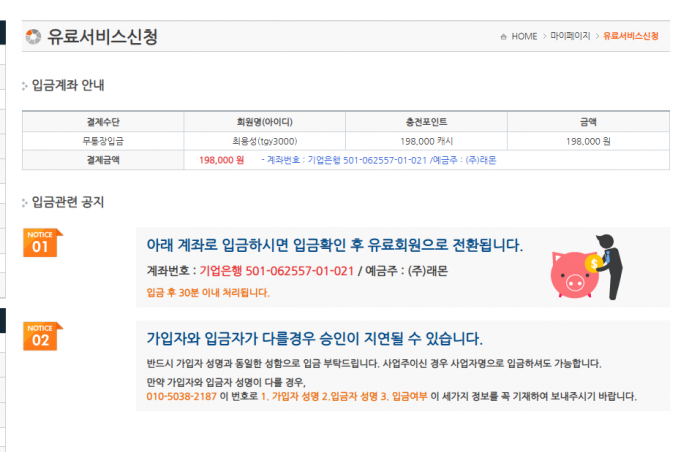Go to HOME via breadcrumb link
The height and width of the screenshot is (452, 700).
point(524,37)
